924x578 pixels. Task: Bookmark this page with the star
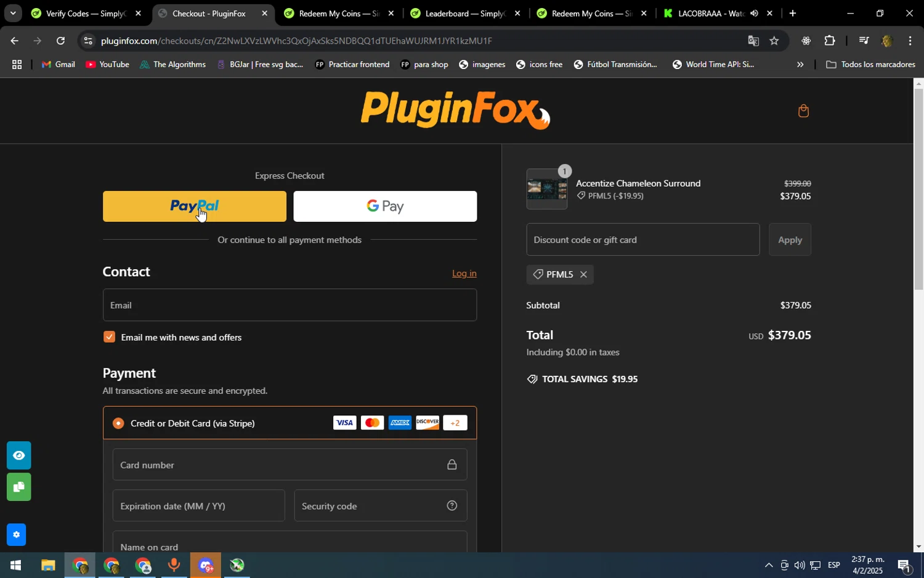pyautogui.click(x=774, y=41)
